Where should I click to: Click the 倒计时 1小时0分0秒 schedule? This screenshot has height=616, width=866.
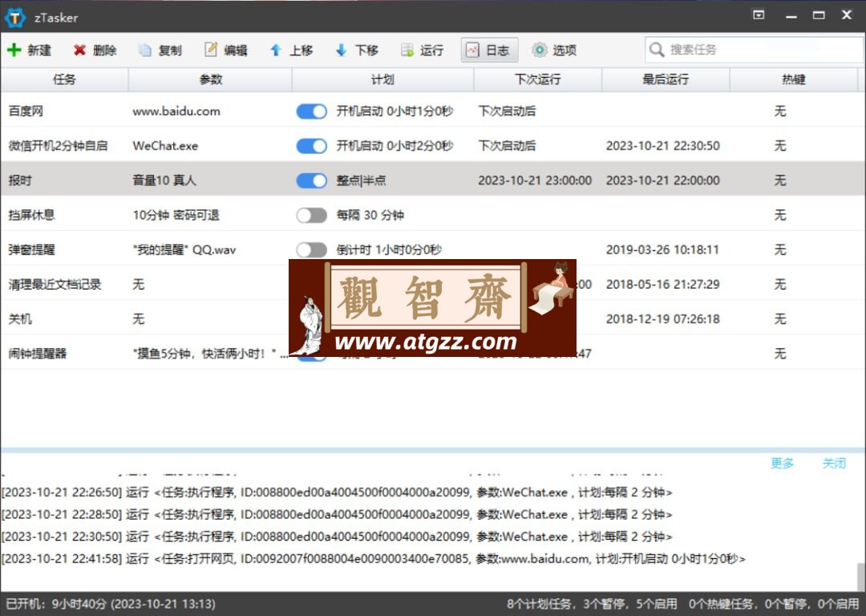point(389,249)
